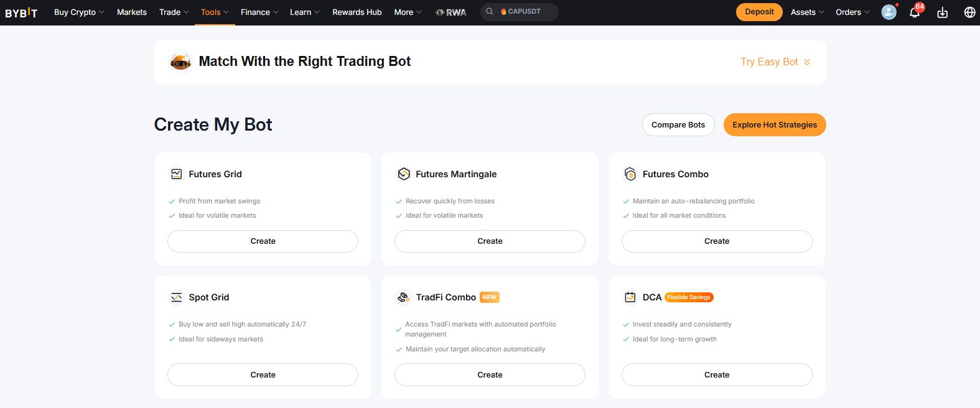The height and width of the screenshot is (408, 980).
Task: Click 'Ideal for all market conditions' text
Action: (x=679, y=215)
